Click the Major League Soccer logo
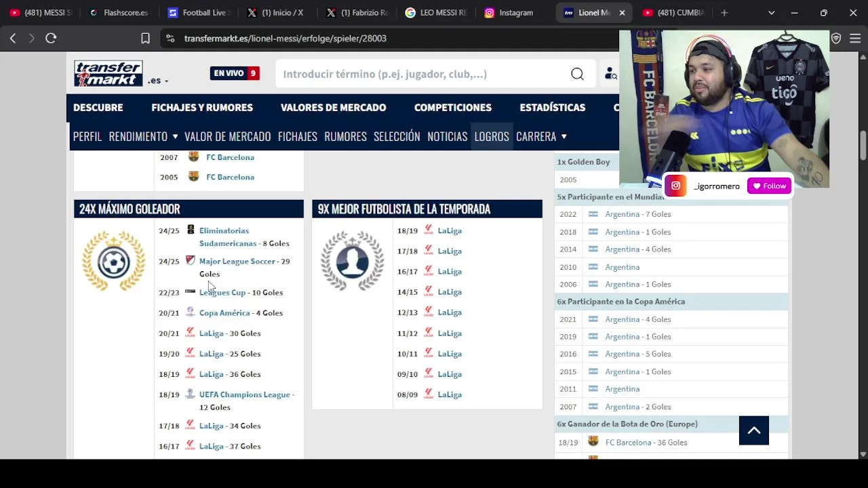 191,261
